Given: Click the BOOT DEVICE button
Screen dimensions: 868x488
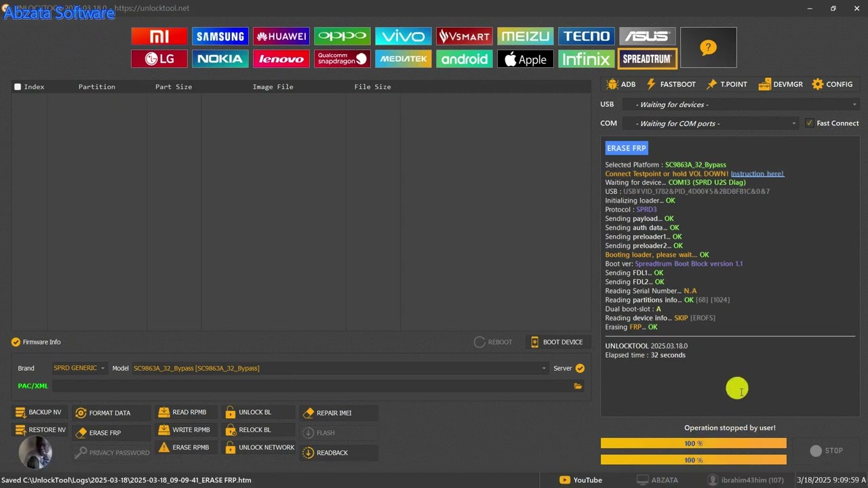Looking at the screenshot, I should tap(557, 342).
